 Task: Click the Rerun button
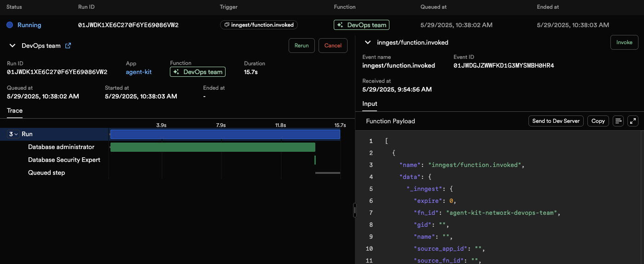pyautogui.click(x=302, y=46)
